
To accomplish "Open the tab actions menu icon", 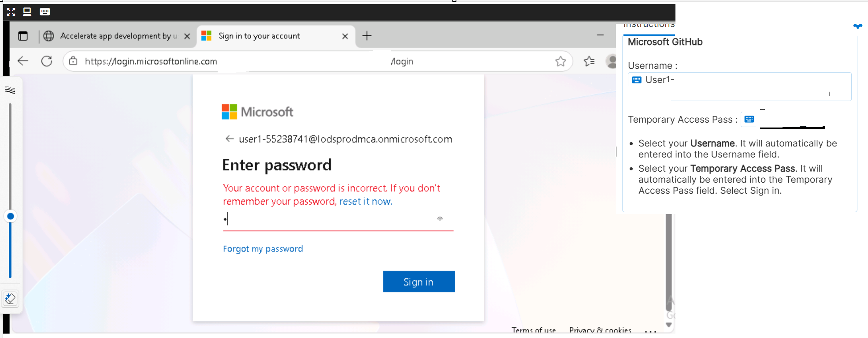I will coord(23,36).
